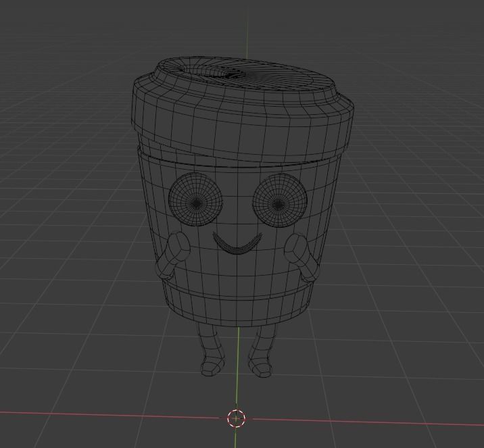Select the foot on the viewer's right
Image resolution: width=484 pixels, height=448 pixels.
click(261, 367)
